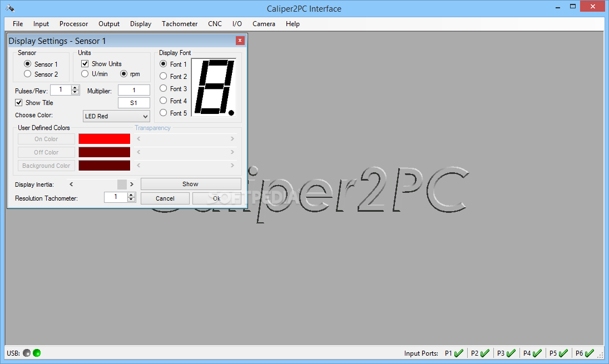Confirm settings with Ok button
Screen dimensions: 609x364
tap(217, 198)
